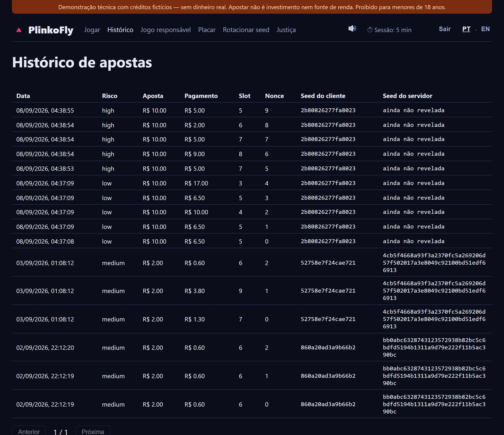The image size is (504, 435).
Task: Open Jogo responsável page
Action: tap(166, 30)
